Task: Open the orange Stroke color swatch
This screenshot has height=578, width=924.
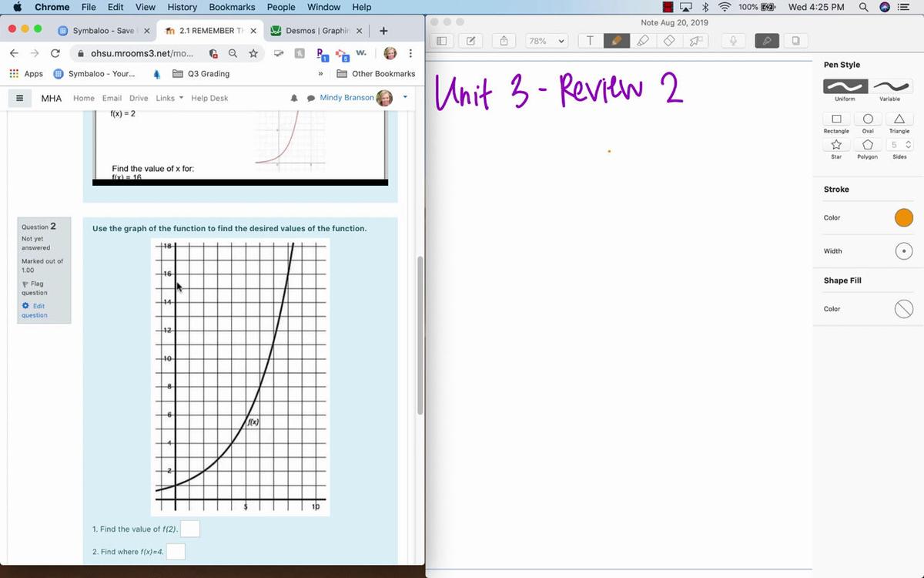Action: 904,218
